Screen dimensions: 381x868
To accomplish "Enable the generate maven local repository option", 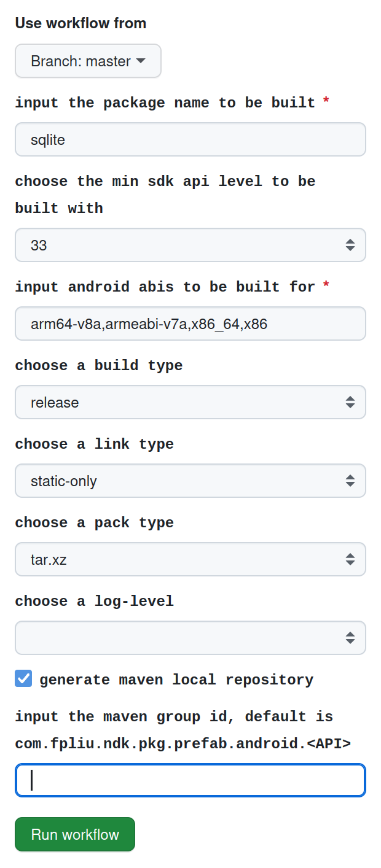I will pyautogui.click(x=23, y=678).
